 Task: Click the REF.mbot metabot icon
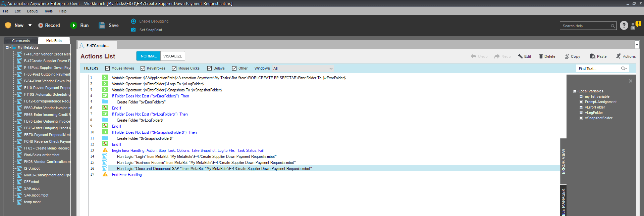(x=19, y=182)
